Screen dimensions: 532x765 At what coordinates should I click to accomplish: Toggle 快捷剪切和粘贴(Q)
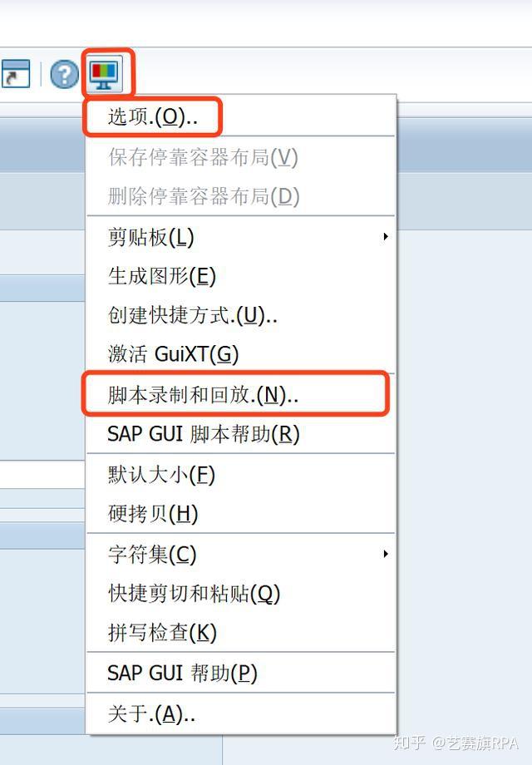pos(241,593)
